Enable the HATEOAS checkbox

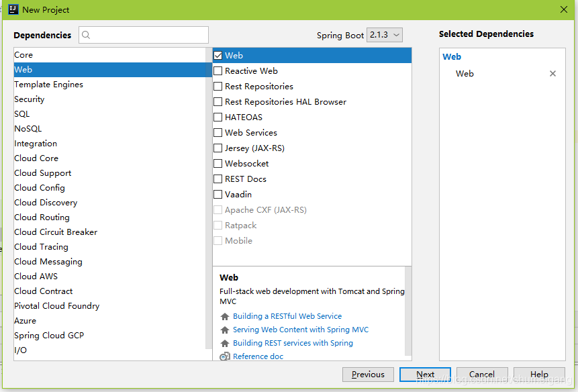tap(218, 117)
